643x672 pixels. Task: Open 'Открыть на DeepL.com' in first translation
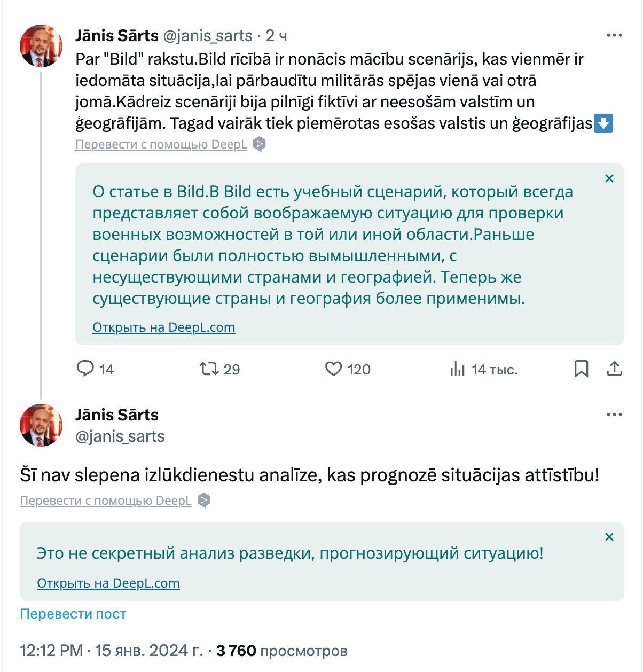click(x=163, y=327)
